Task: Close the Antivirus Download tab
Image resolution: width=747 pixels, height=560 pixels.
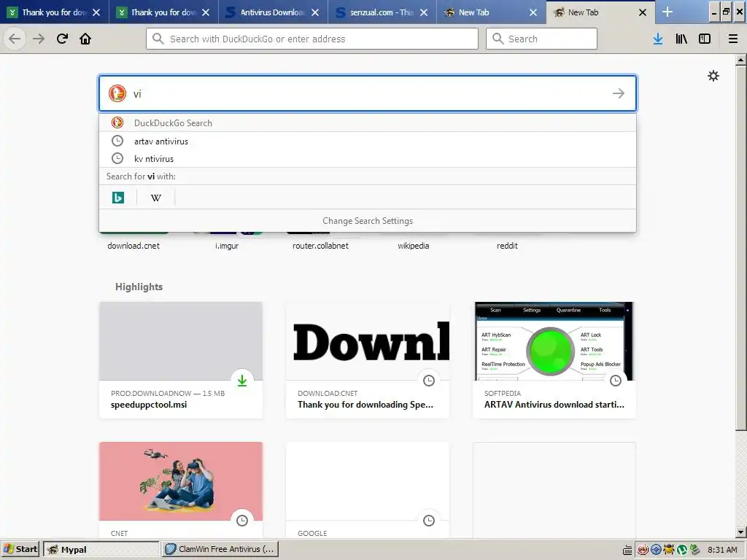Action: pyautogui.click(x=315, y=12)
